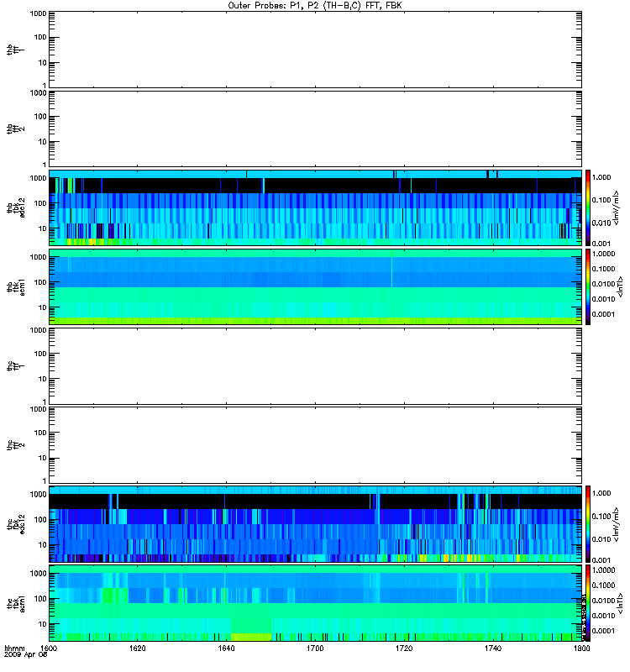
Task: Click the '1720' time axis label
Action: click(404, 648)
